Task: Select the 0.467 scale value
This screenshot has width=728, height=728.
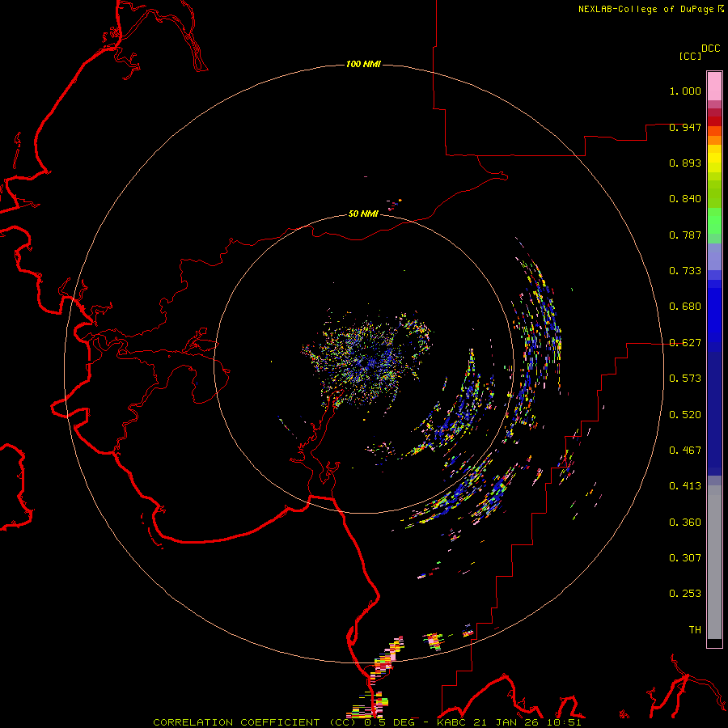Action: coord(685,451)
